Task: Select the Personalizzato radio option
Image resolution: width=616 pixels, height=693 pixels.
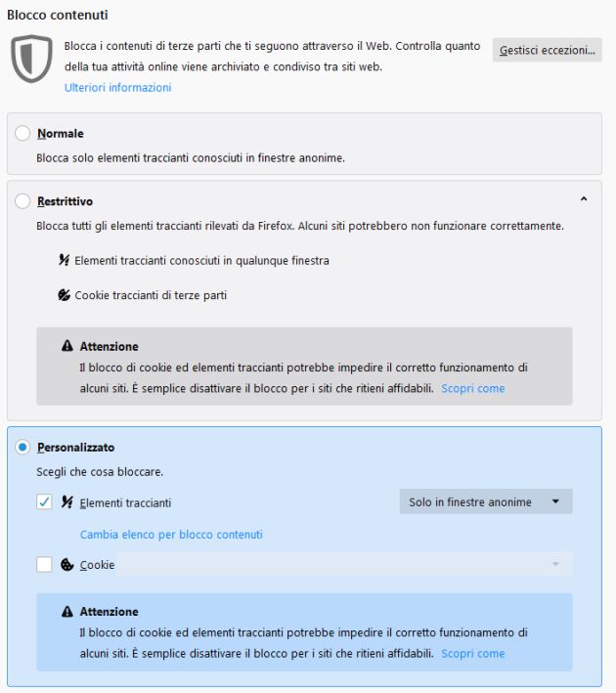Action: (x=23, y=448)
